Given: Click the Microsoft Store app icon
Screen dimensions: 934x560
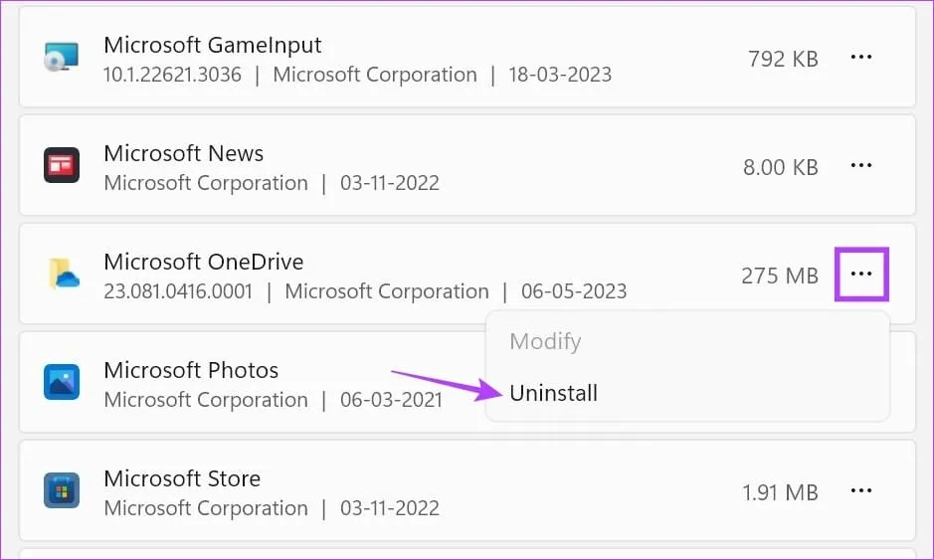Looking at the screenshot, I should (61, 490).
